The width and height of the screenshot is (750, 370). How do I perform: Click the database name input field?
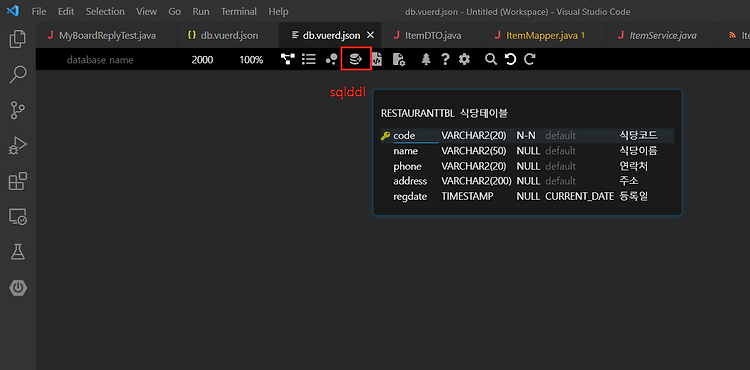click(100, 60)
